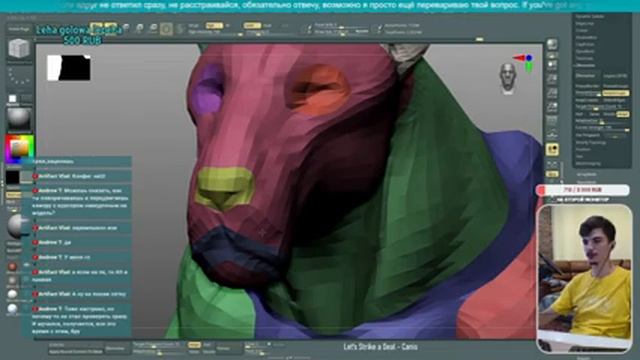This screenshot has width=640, height=360.
Task: Expand the Crease section
Action: tap(582, 30)
